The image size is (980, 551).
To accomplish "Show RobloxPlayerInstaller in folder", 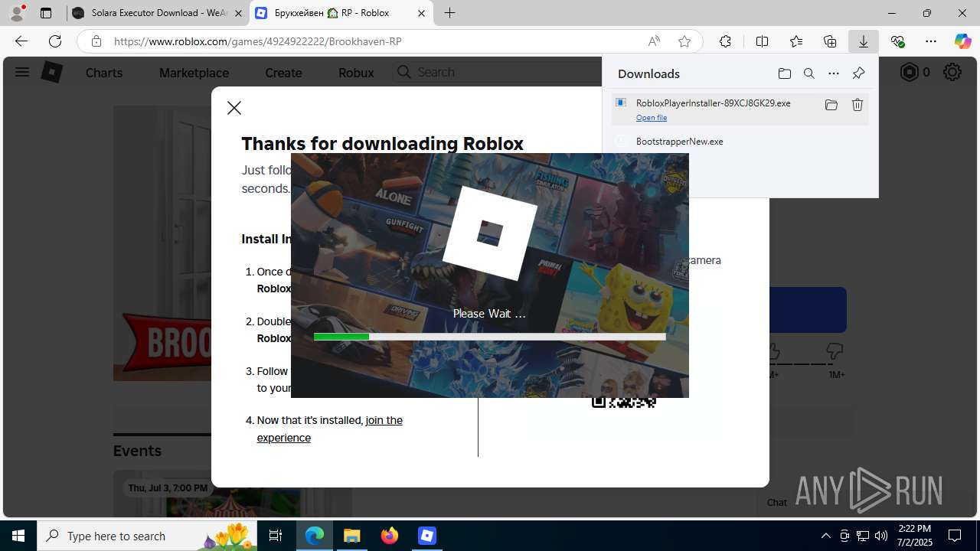I will point(831,105).
